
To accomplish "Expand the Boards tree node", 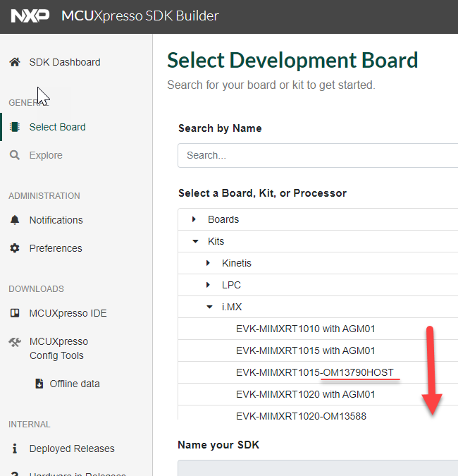I will (x=194, y=219).
